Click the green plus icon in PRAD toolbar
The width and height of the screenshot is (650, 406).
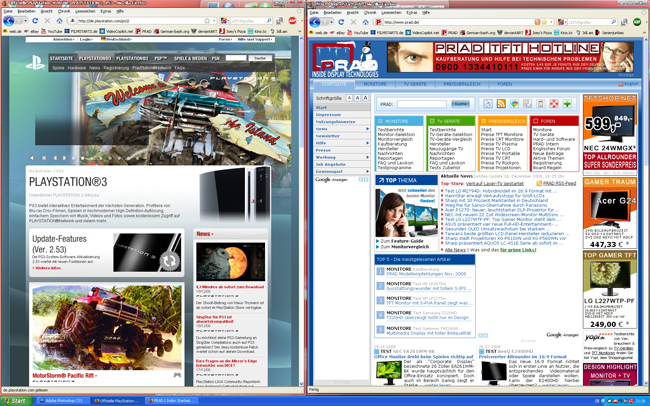point(567,104)
